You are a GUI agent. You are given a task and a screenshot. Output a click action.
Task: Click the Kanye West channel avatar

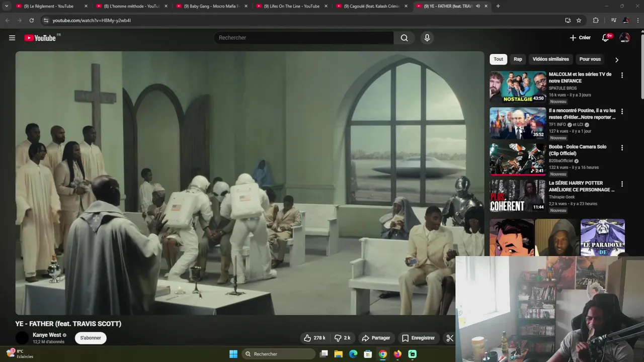22,338
